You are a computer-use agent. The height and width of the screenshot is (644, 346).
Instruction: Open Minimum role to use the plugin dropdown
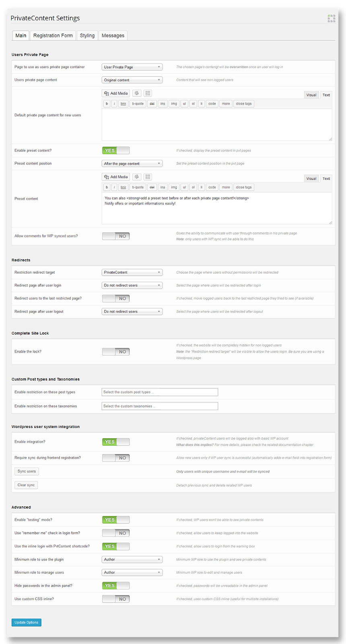click(x=132, y=559)
